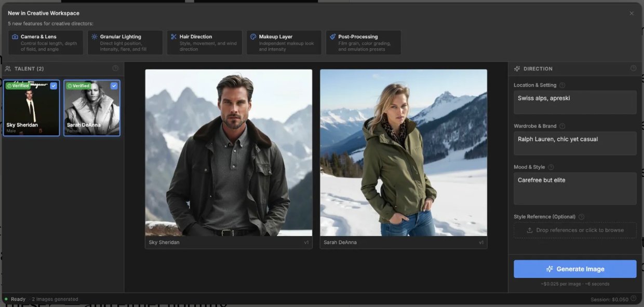Viewport: 644px width, 307px height.
Task: Open the help icon in the status bar
Action: click(633, 299)
